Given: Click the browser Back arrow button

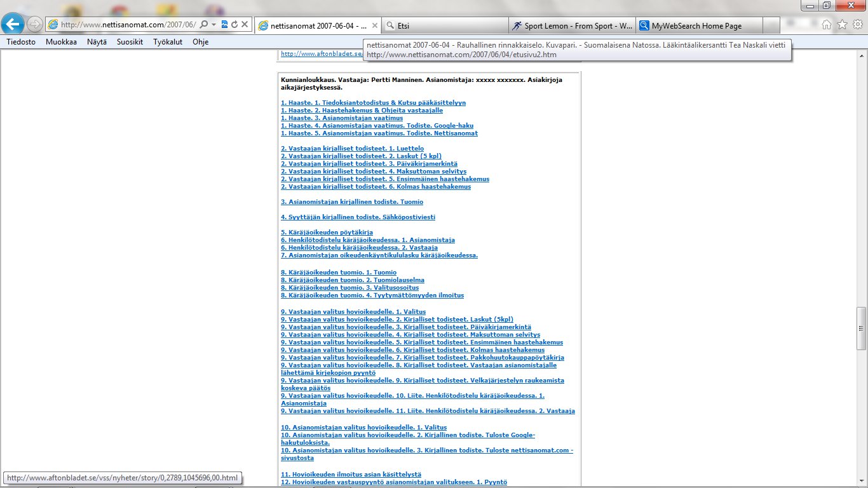Looking at the screenshot, I should pyautogui.click(x=13, y=25).
